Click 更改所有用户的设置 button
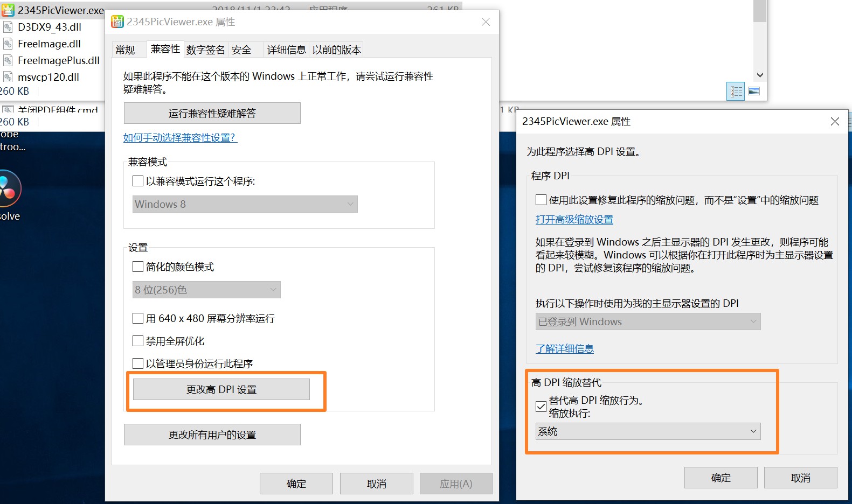852x504 pixels. click(212, 435)
